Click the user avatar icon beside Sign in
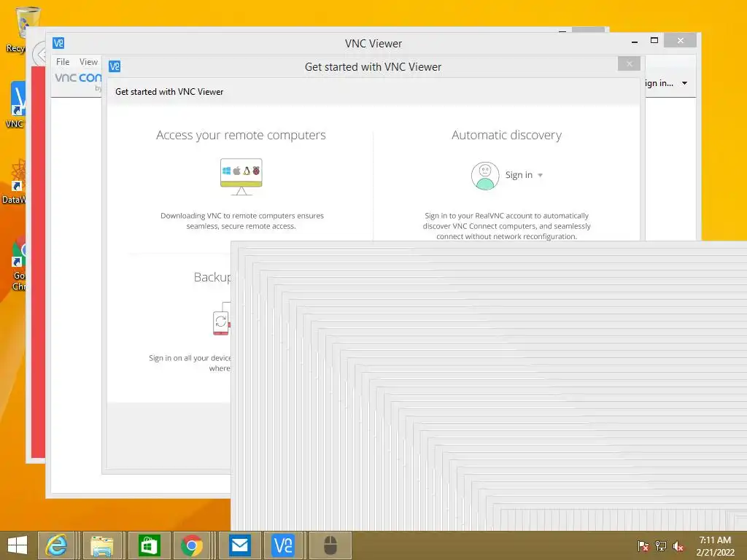Screen dimensions: 747x560 point(485,176)
